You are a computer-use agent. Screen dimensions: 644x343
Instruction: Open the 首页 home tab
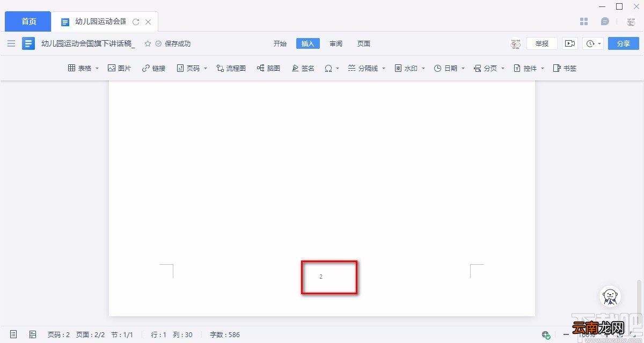click(28, 21)
